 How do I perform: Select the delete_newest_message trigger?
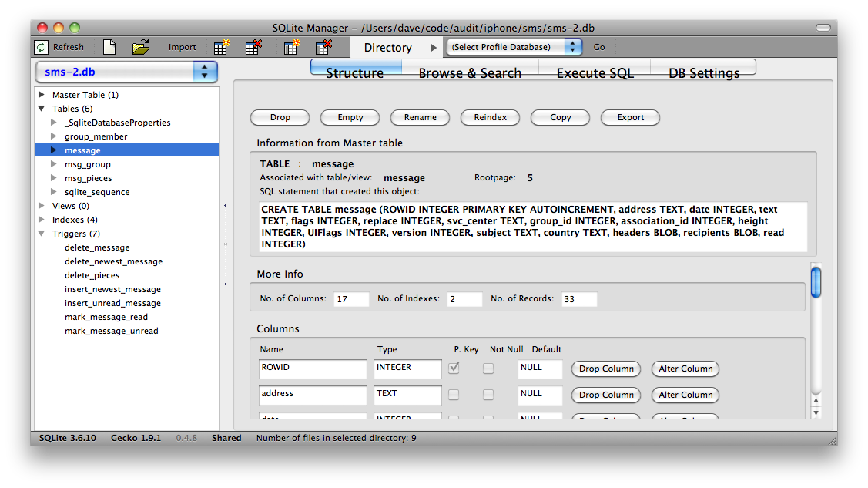[x=113, y=261]
